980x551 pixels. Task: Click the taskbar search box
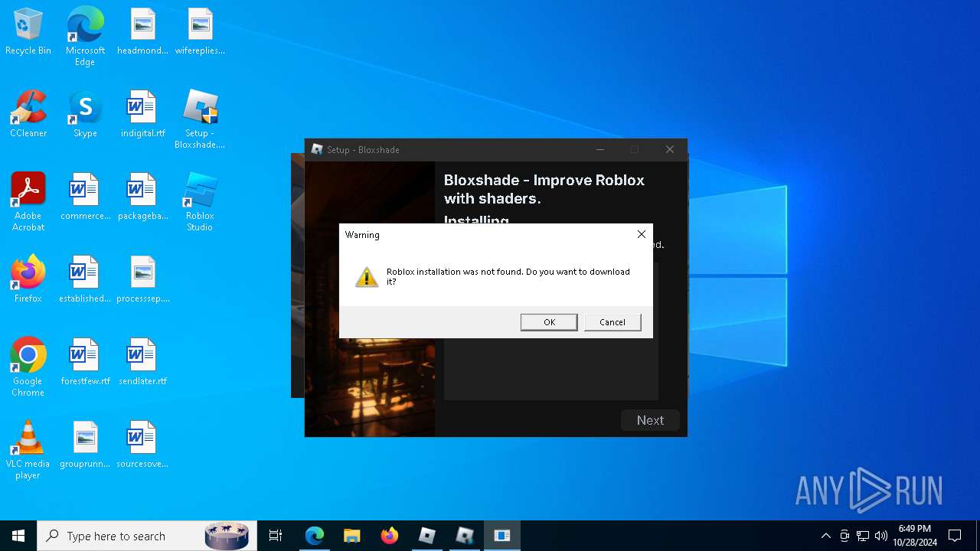click(x=147, y=536)
